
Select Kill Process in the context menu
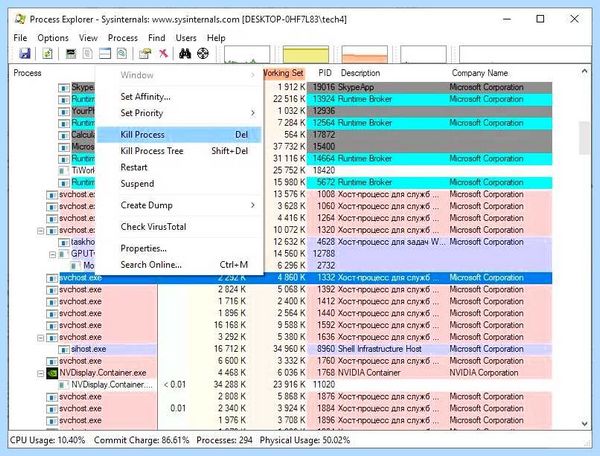pyautogui.click(x=179, y=135)
